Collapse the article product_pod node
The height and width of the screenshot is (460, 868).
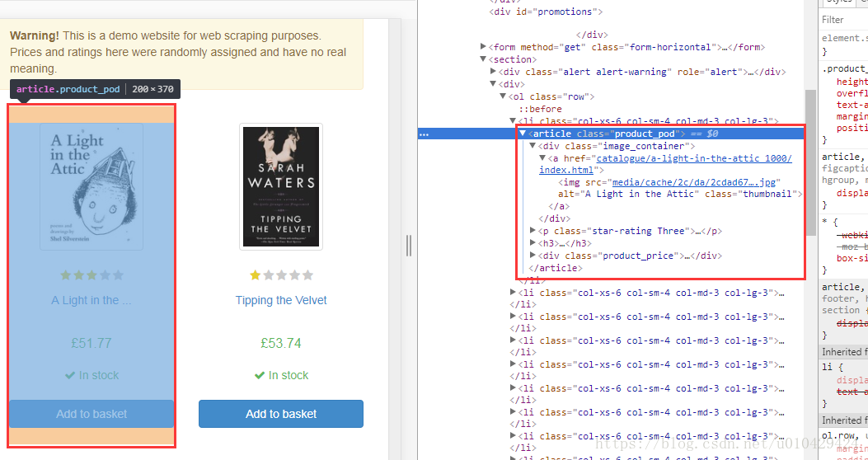(x=522, y=134)
